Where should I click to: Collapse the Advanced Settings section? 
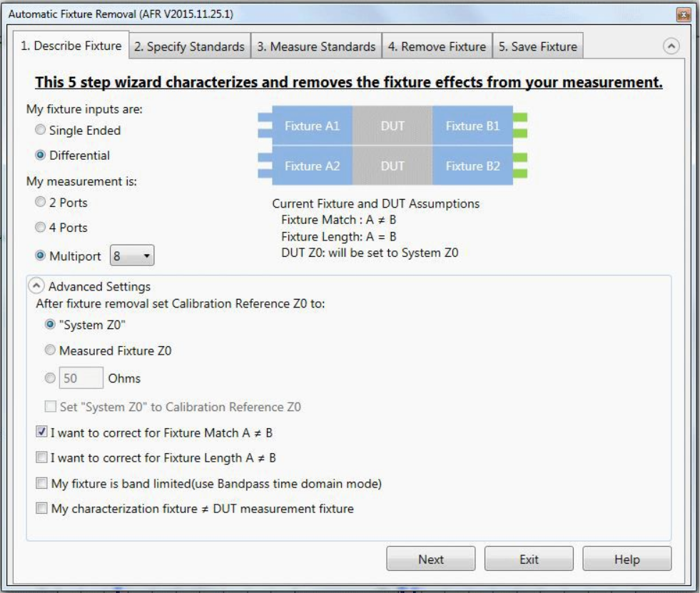36,285
